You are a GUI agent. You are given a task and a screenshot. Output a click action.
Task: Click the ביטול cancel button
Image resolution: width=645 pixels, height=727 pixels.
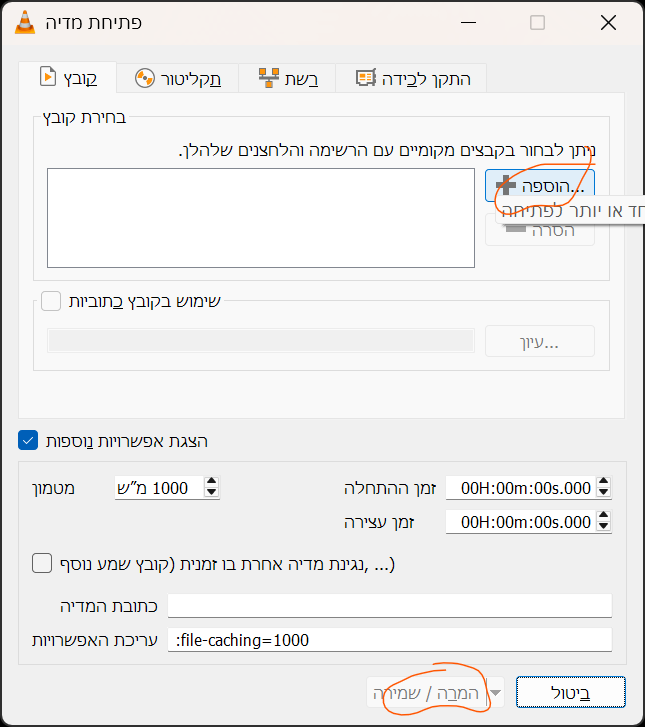tap(571, 692)
